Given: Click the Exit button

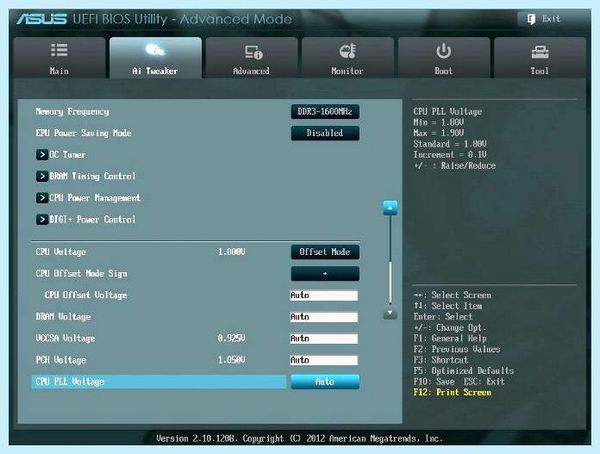Looking at the screenshot, I should click(543, 19).
